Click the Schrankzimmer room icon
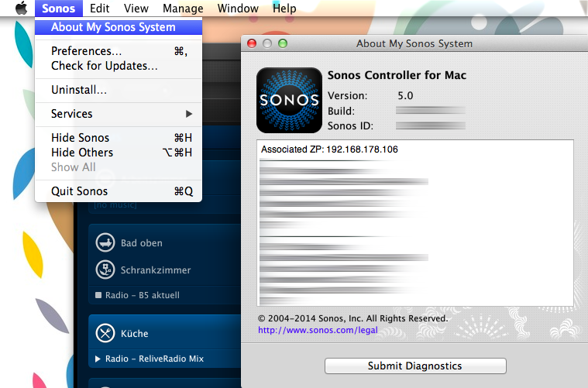The height and width of the screenshot is (388, 588). pyautogui.click(x=105, y=270)
